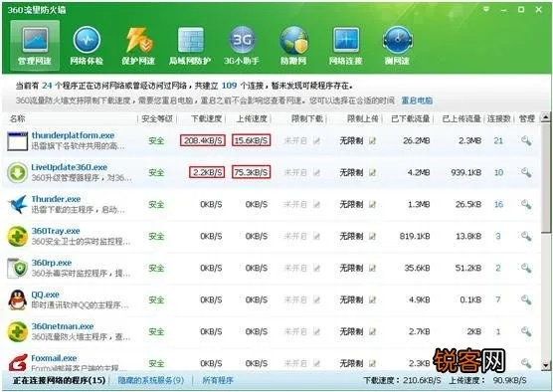Switch to 隐藏的系统服务(9) tab
This screenshot has height=392, width=553.
click(x=151, y=380)
